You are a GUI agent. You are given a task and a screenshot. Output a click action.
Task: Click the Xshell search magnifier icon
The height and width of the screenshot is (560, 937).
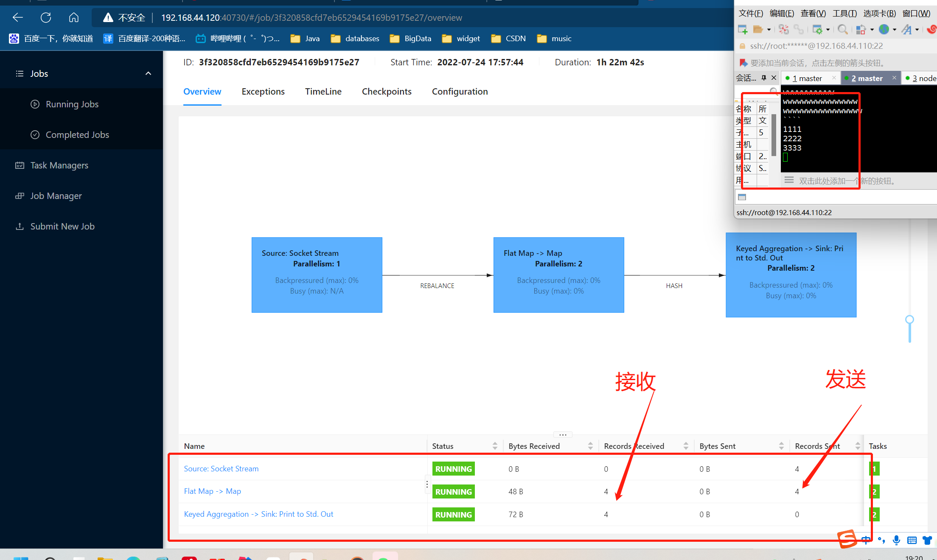pyautogui.click(x=842, y=29)
